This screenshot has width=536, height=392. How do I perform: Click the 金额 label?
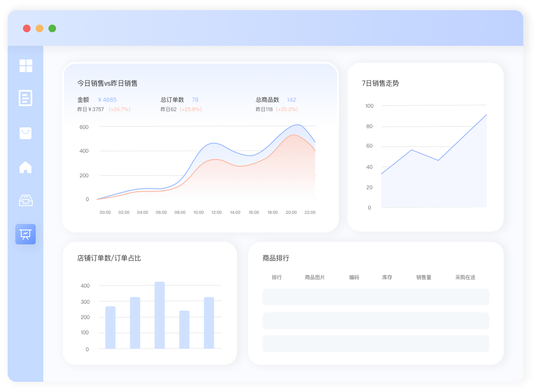[83, 100]
